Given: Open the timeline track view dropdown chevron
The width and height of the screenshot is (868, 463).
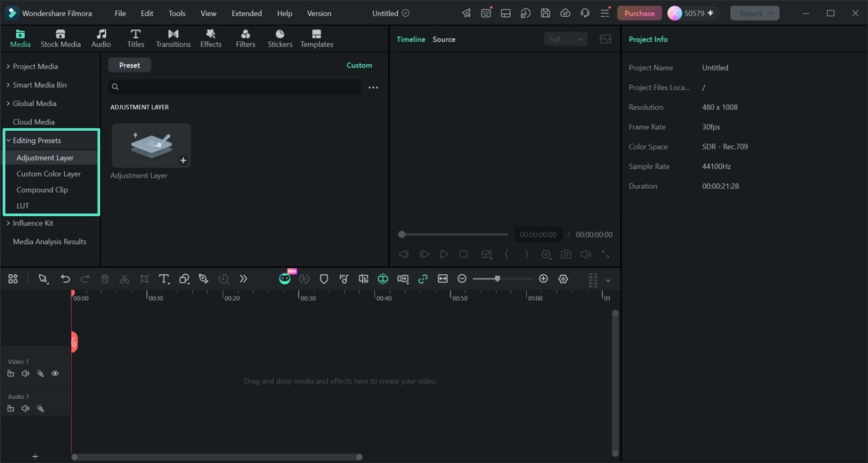Looking at the screenshot, I should point(608,281).
